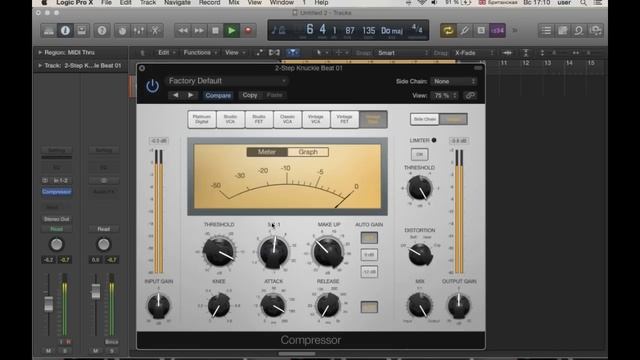
Task: Click the Side Chain view button
Action: [424, 119]
